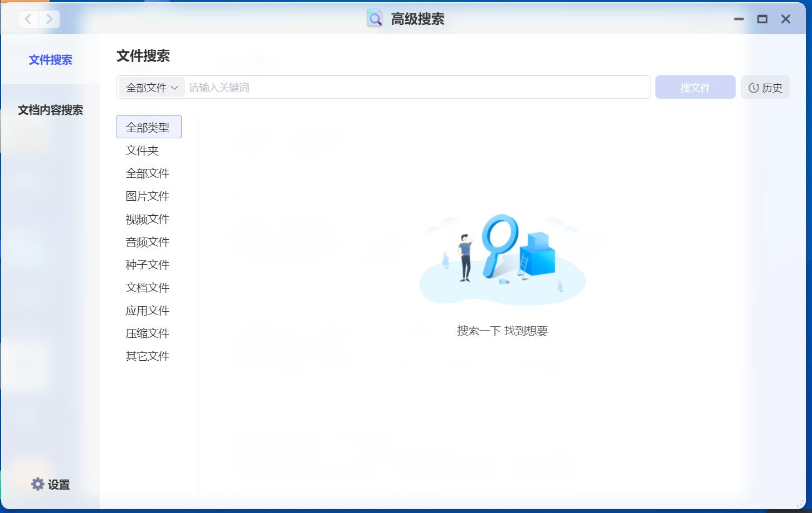
Task: Filter results by 压缩文件
Action: pyautogui.click(x=147, y=333)
